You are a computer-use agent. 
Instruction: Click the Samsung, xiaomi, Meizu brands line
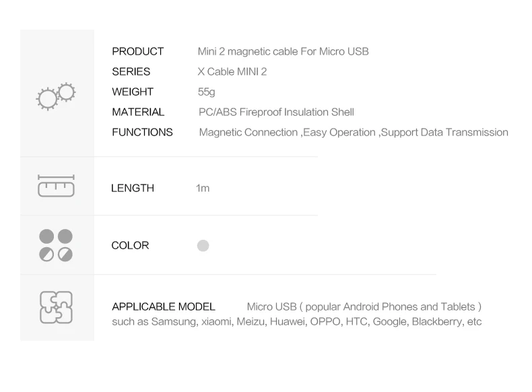click(296, 322)
